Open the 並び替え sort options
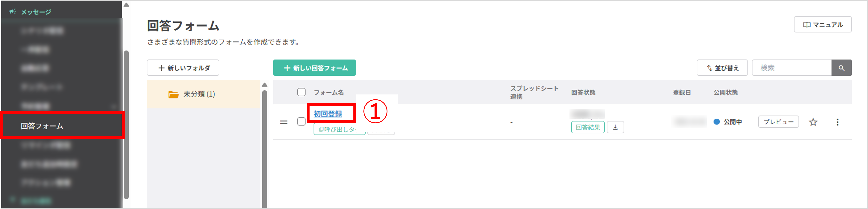The height and width of the screenshot is (209, 868). pyautogui.click(x=722, y=68)
